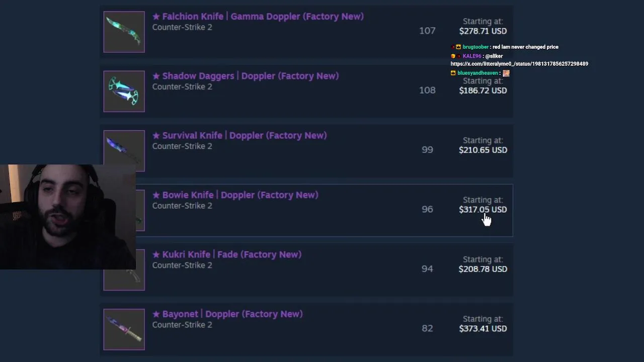Open the Shadow Daggers Doppler item image
644x362 pixels.
124,91
